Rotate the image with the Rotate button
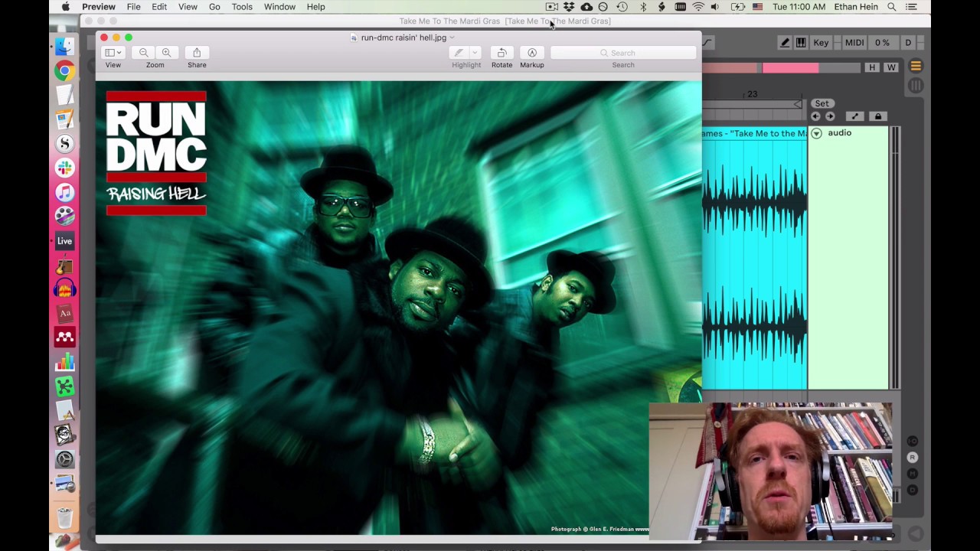Image resolution: width=980 pixels, height=551 pixels. [x=501, y=52]
